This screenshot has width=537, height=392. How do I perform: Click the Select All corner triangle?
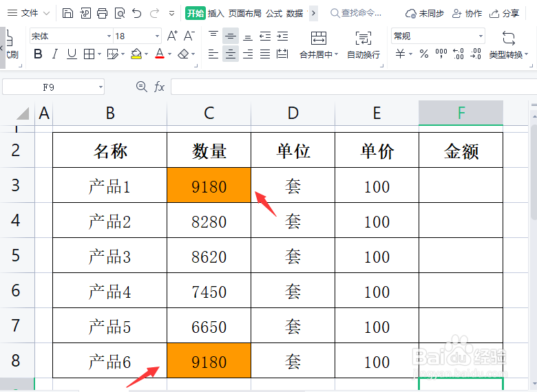click(x=23, y=113)
